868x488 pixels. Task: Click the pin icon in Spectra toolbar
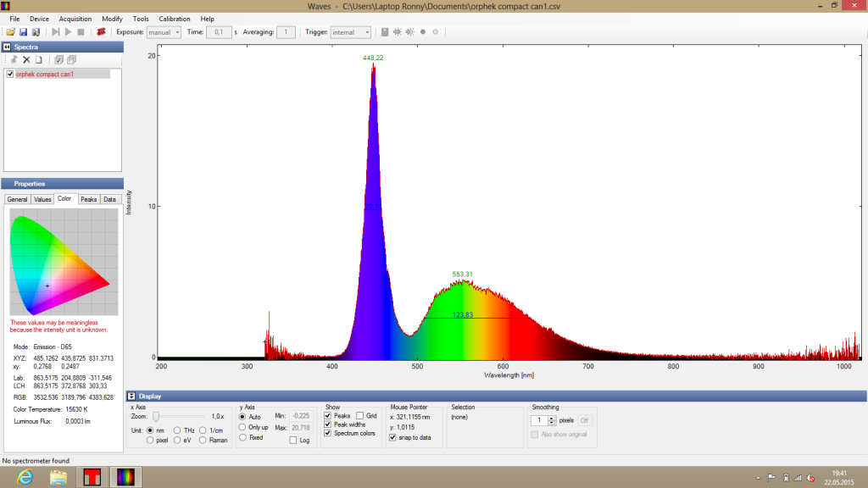(14, 60)
